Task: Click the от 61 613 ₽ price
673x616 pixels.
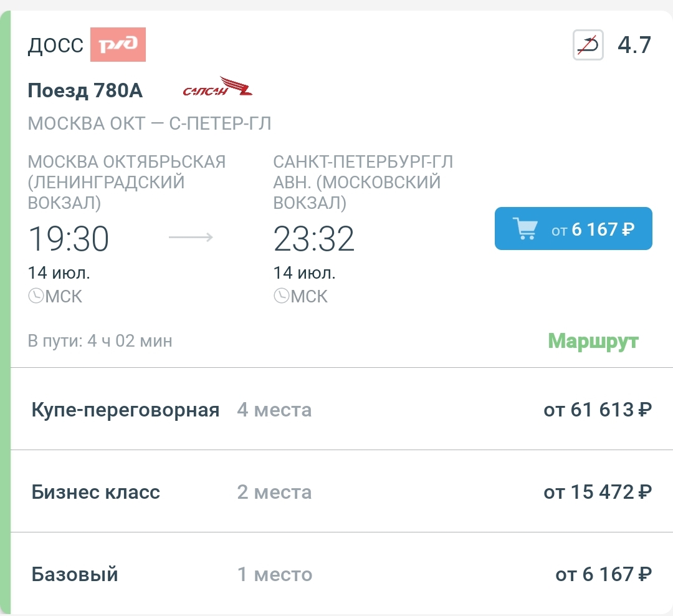Action: [x=597, y=410]
